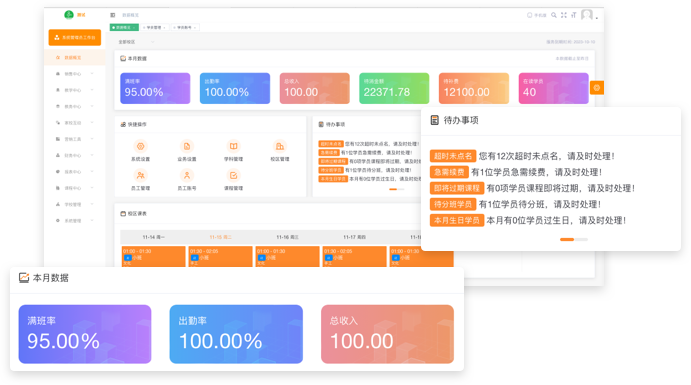Click the orange floating settings gear button
The height and width of the screenshot is (385, 691).
[x=597, y=88]
